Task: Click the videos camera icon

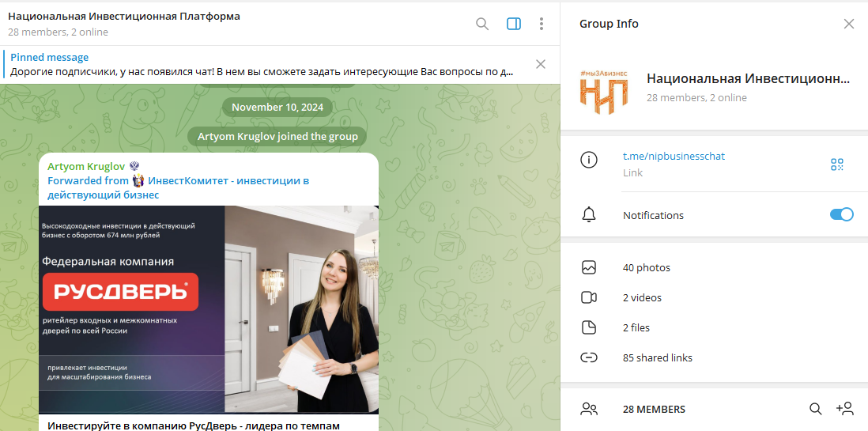Action: point(589,297)
